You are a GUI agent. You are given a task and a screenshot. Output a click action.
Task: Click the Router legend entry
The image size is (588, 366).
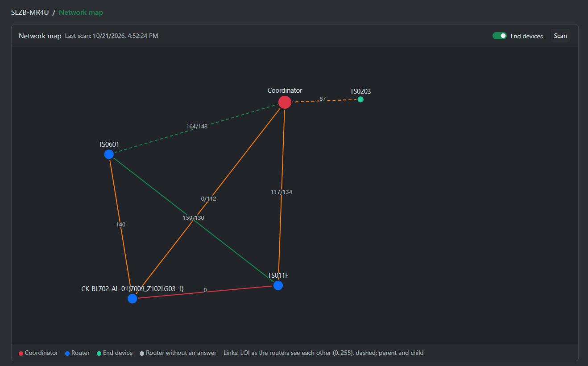(x=77, y=353)
